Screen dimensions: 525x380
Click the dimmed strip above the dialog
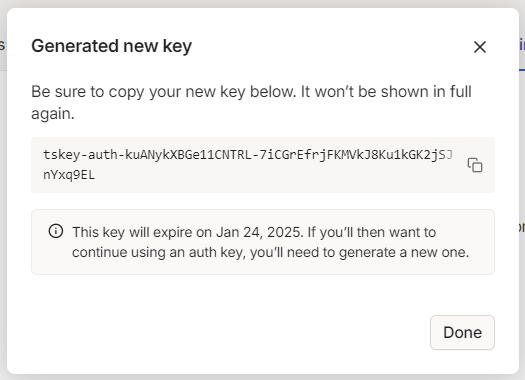pyautogui.click(x=262, y=3)
